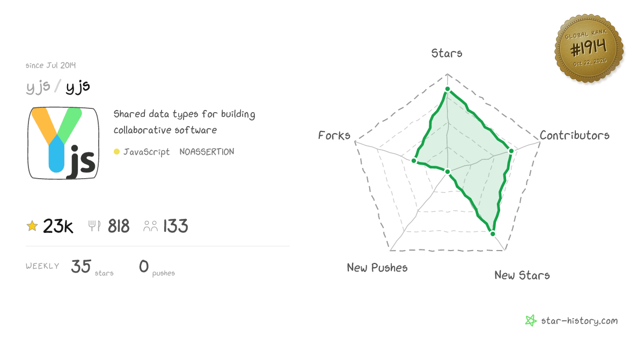The height and width of the screenshot is (338, 644).
Task: Select the New Stars axis label
Action: tap(522, 275)
